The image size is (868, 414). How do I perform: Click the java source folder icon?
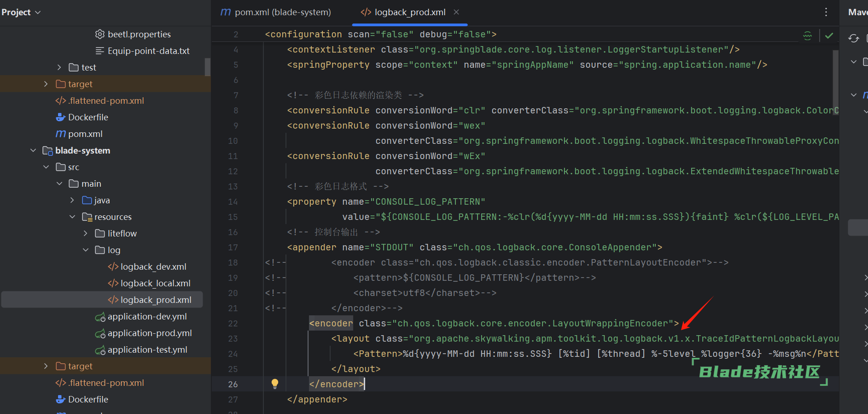[x=87, y=200]
